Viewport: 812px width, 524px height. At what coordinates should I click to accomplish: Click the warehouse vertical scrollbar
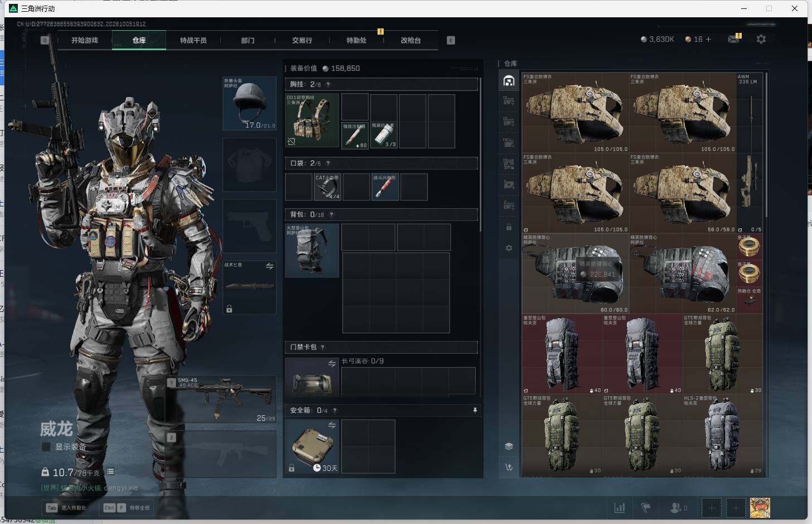point(766,145)
